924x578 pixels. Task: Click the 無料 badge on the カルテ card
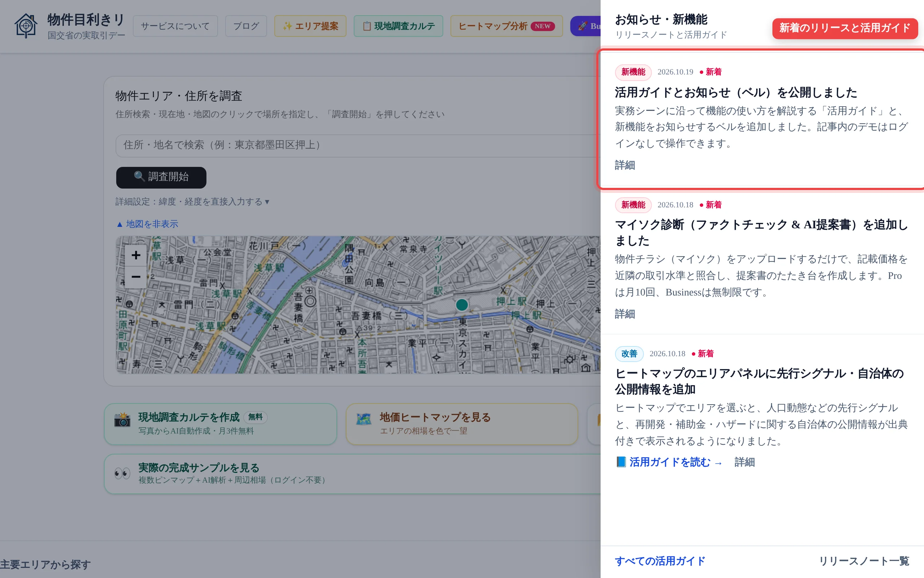[255, 417]
